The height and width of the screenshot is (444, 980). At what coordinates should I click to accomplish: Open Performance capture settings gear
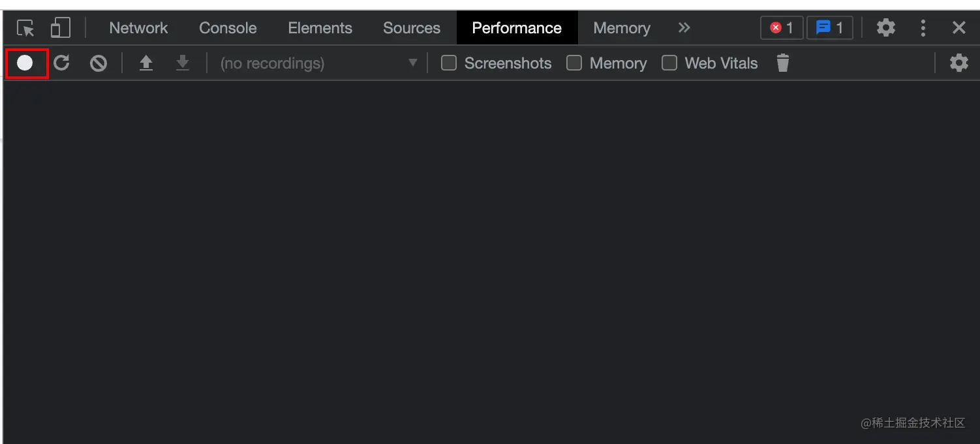[958, 63]
